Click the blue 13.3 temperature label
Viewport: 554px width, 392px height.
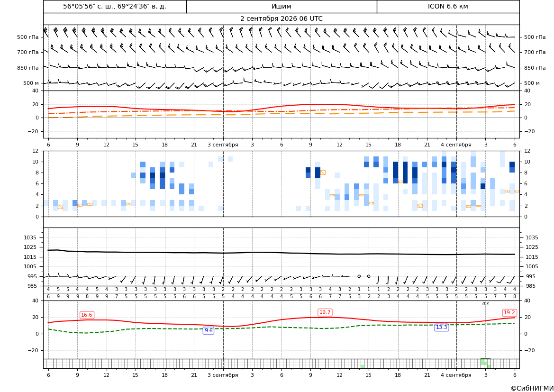point(442,328)
